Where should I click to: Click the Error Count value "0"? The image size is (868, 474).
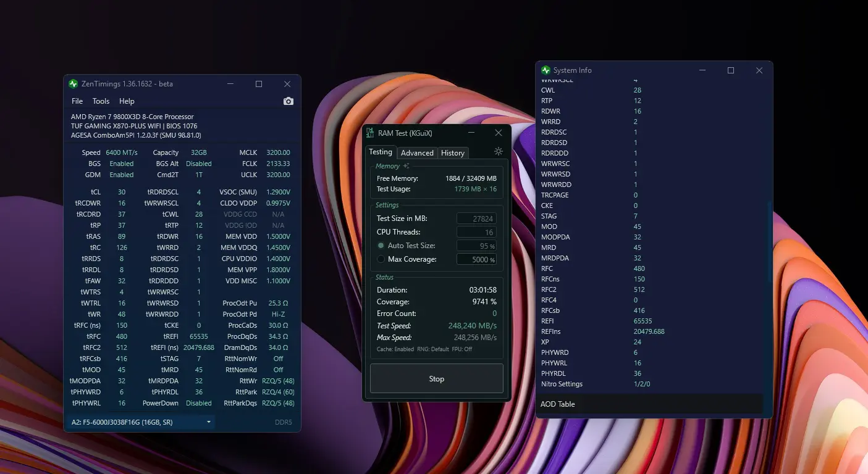[494, 314]
